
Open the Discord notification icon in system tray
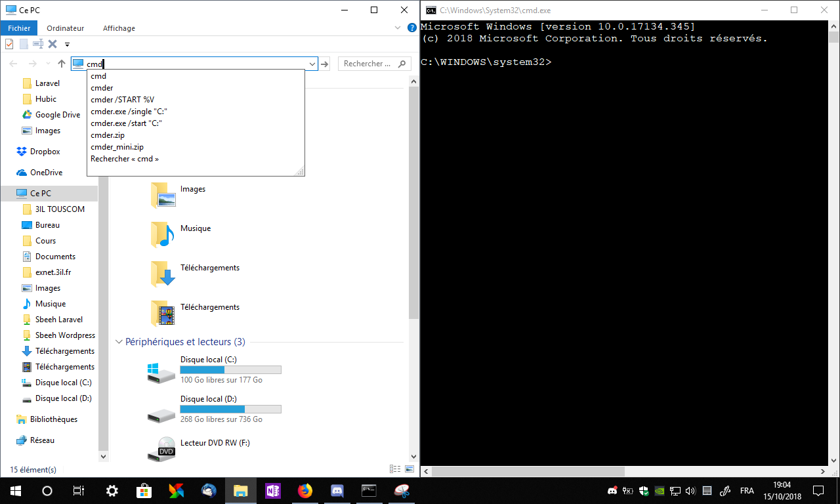pos(612,490)
